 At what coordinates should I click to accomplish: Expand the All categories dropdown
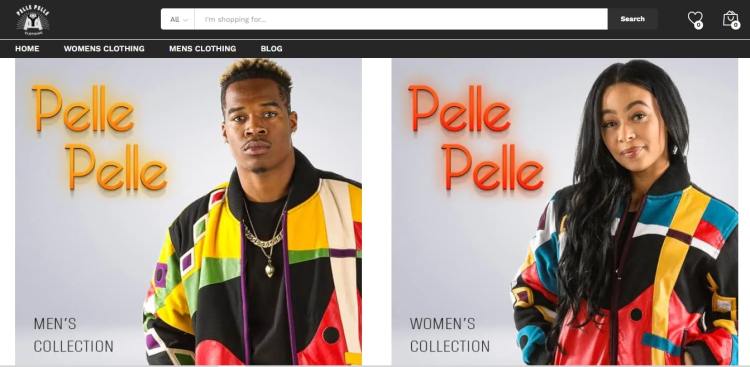(x=178, y=19)
